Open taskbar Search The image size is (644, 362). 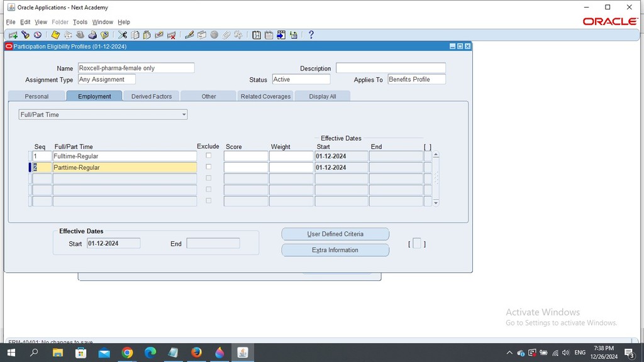coord(34,353)
